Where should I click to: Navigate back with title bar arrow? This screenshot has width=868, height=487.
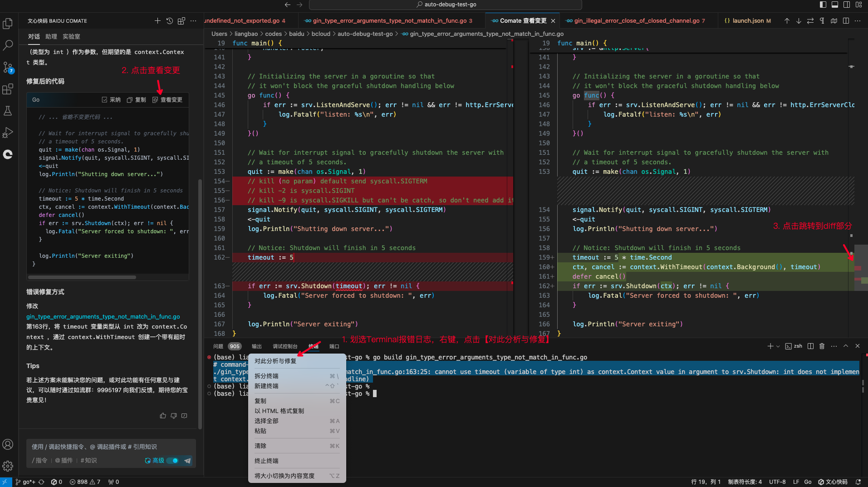288,5
